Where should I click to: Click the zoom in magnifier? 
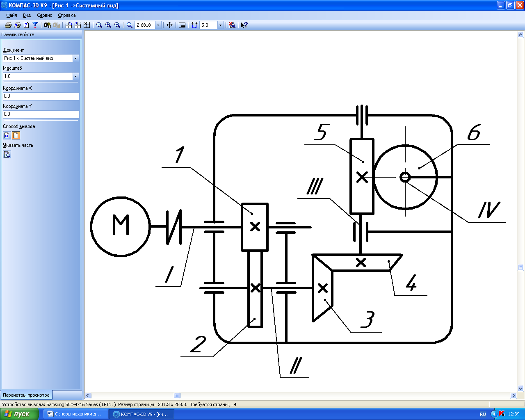108,25
